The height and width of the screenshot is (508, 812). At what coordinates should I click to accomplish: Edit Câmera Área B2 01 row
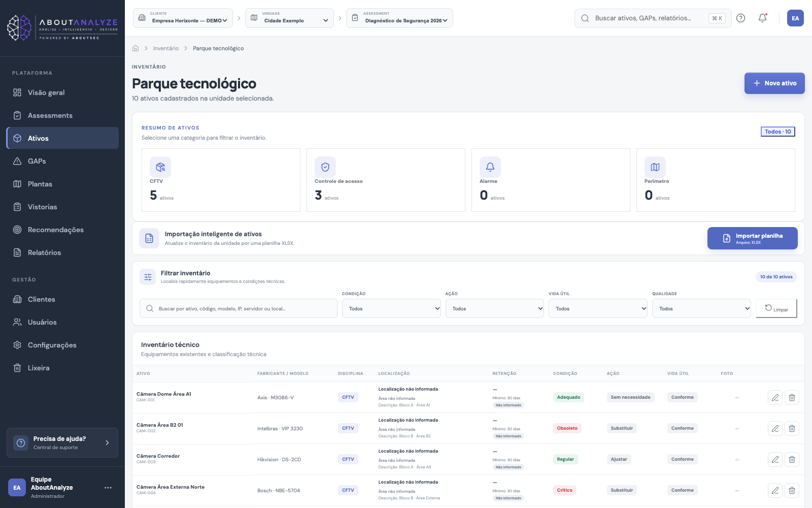click(x=775, y=429)
